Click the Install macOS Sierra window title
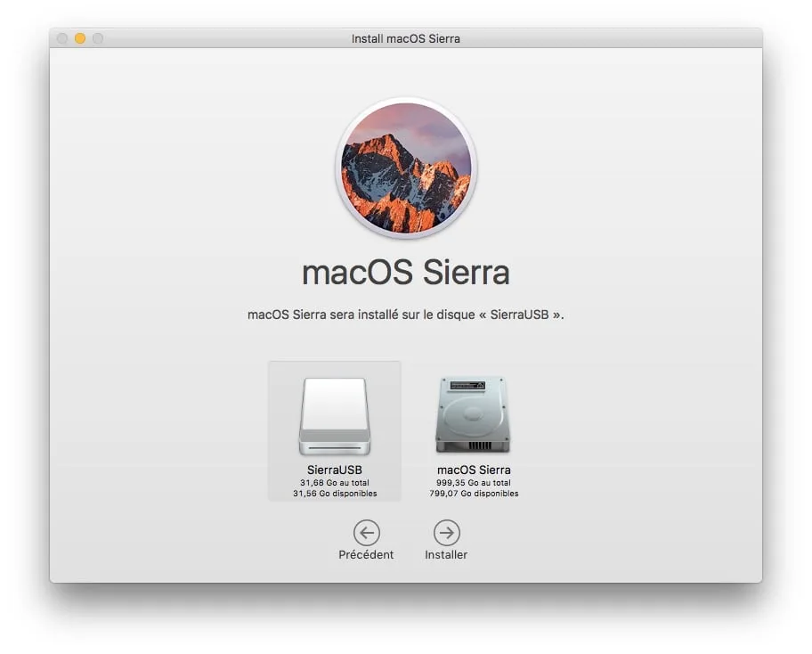 (406, 38)
